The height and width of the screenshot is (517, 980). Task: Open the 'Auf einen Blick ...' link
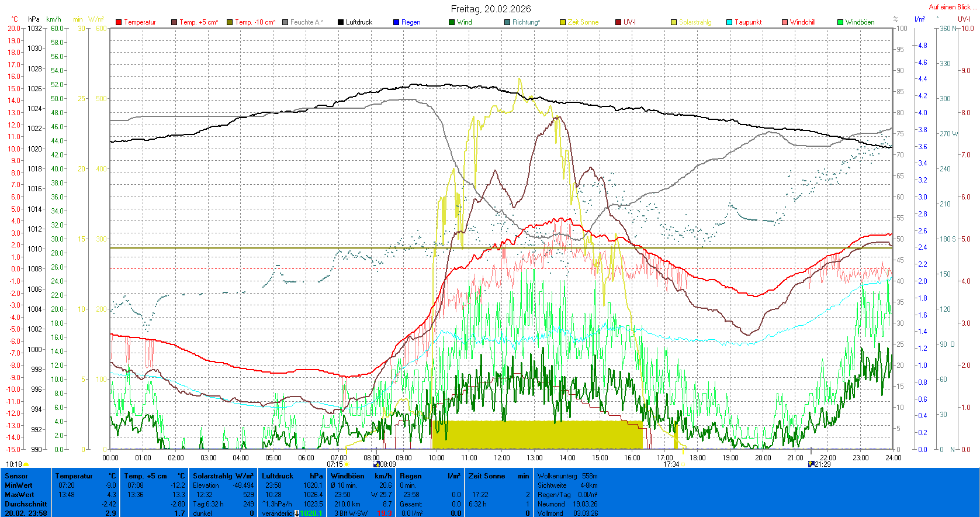[953, 7]
